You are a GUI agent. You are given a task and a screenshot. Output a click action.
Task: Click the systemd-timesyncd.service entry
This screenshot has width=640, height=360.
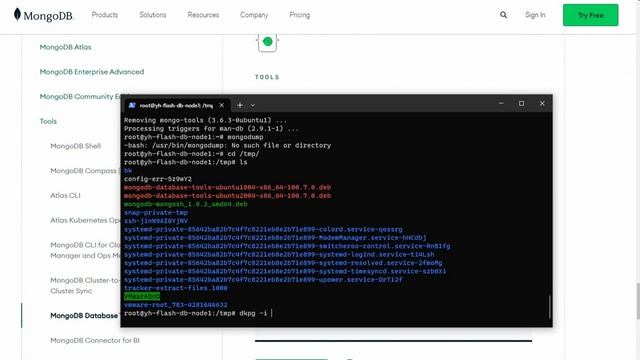[x=285, y=271]
